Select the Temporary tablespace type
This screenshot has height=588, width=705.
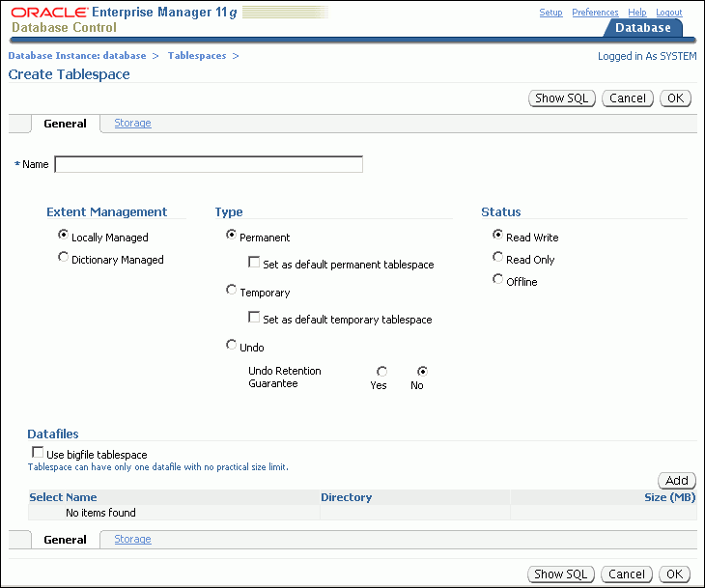pyautogui.click(x=231, y=290)
